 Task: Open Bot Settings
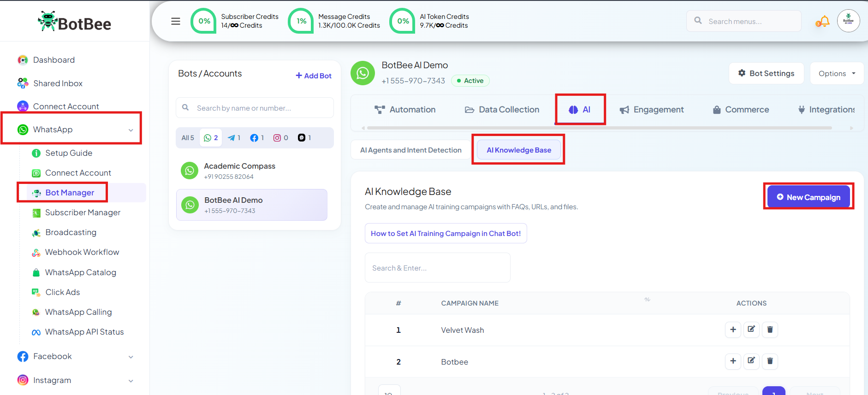tap(766, 73)
